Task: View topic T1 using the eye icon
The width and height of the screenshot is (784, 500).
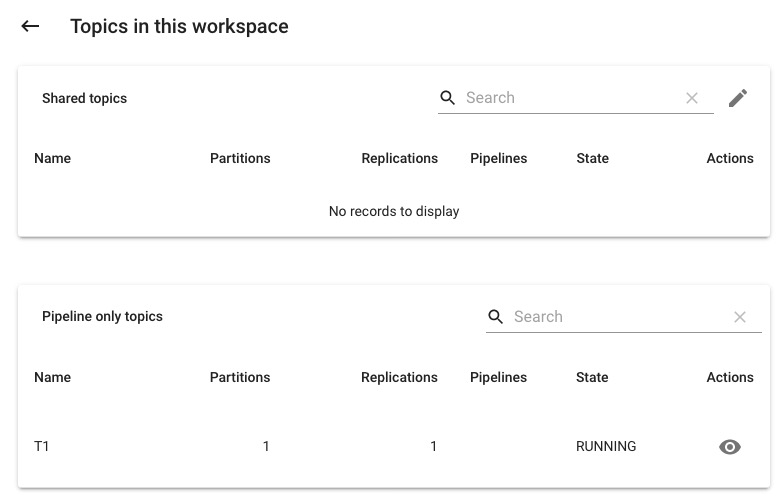Action: [x=730, y=446]
